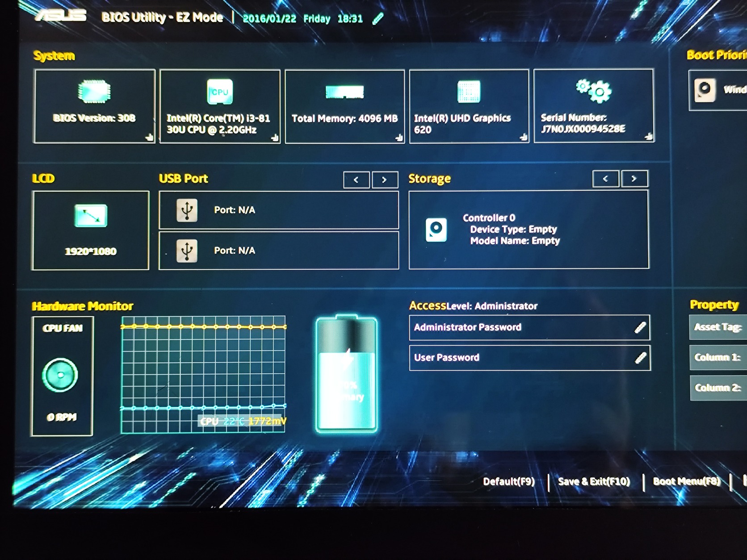The image size is (747, 560).
Task: Click the serial number gears icon
Action: click(593, 91)
